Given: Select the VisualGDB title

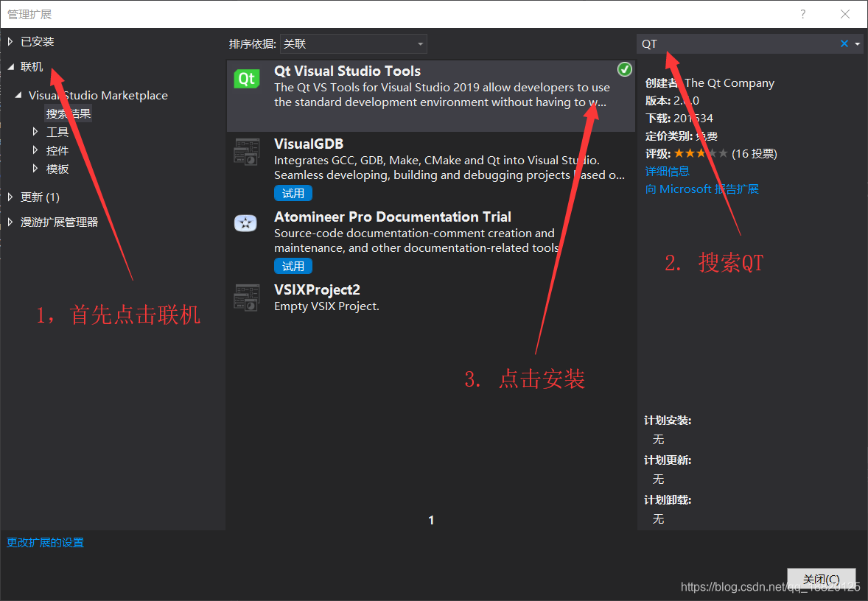Looking at the screenshot, I should coord(308,144).
